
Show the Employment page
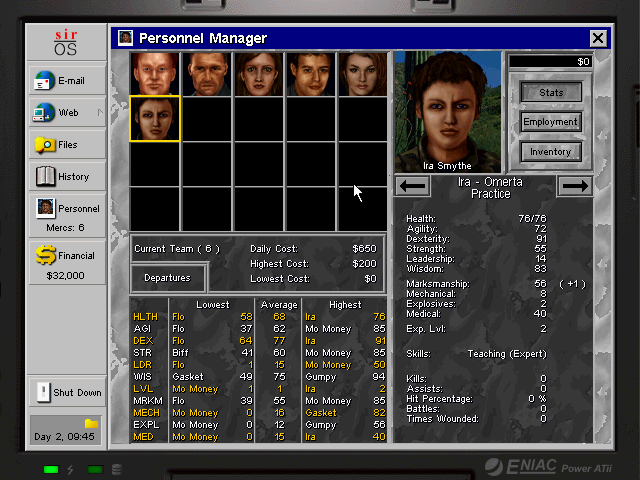click(x=551, y=122)
